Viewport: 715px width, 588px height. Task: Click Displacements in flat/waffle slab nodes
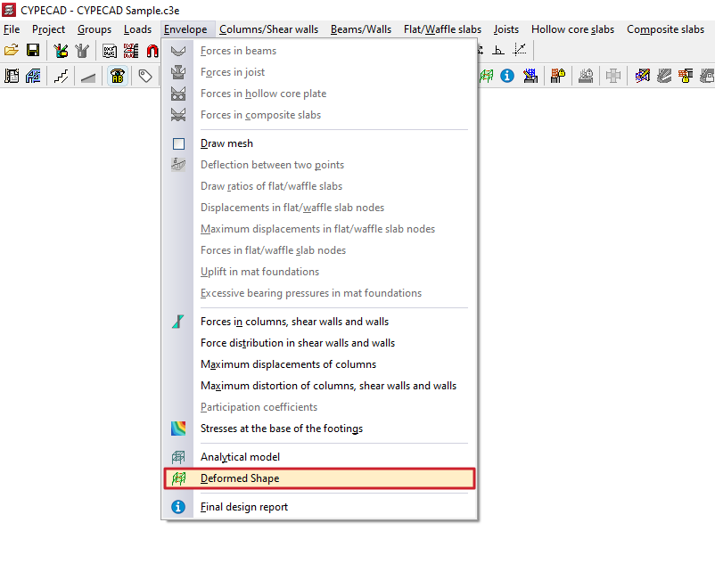pyautogui.click(x=319, y=208)
